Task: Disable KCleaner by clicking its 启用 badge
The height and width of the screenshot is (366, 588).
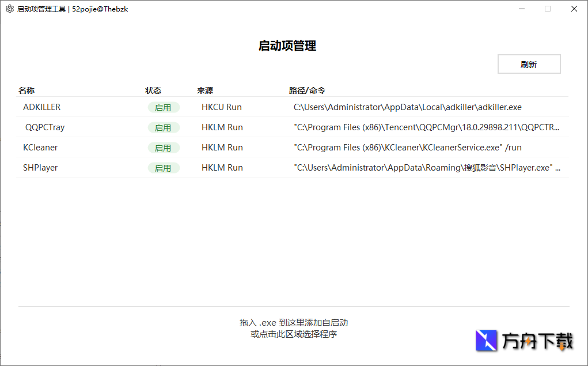Action: pyautogui.click(x=164, y=148)
